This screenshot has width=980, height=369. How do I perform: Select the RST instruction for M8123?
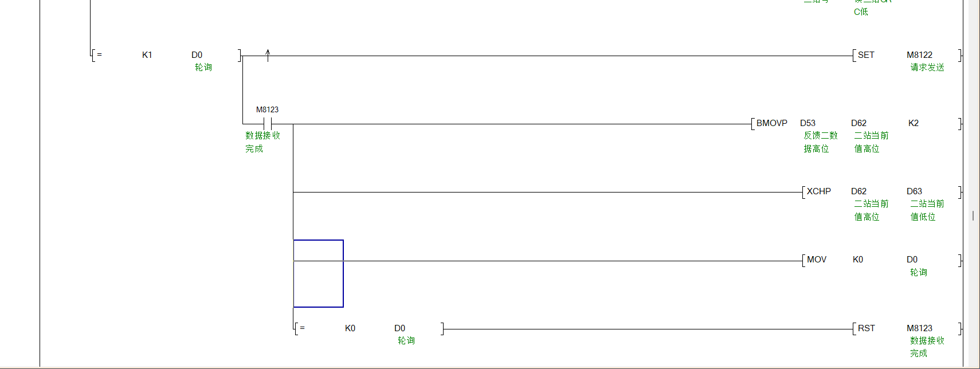click(866, 328)
